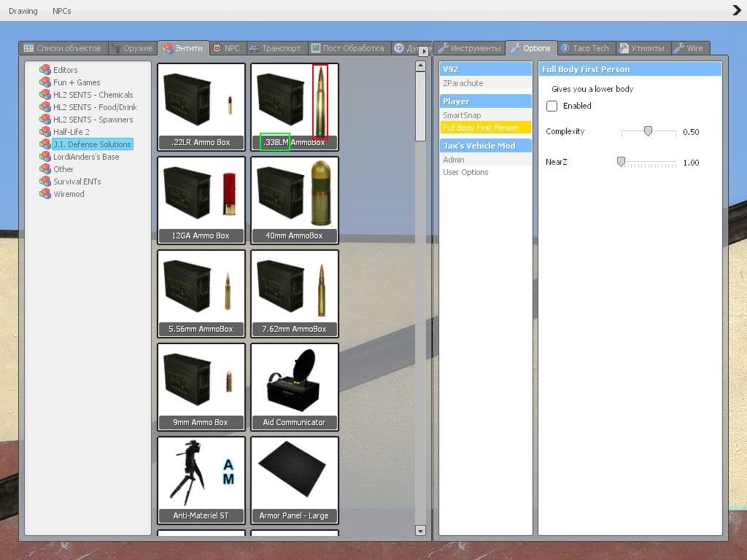The image size is (747, 560).
Task: Select HL2 SENTS - Food/Drink category icon
Action: click(x=45, y=107)
